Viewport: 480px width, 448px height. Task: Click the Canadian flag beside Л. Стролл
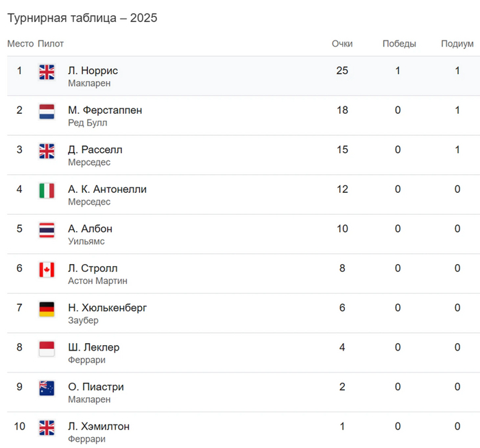pos(47,270)
